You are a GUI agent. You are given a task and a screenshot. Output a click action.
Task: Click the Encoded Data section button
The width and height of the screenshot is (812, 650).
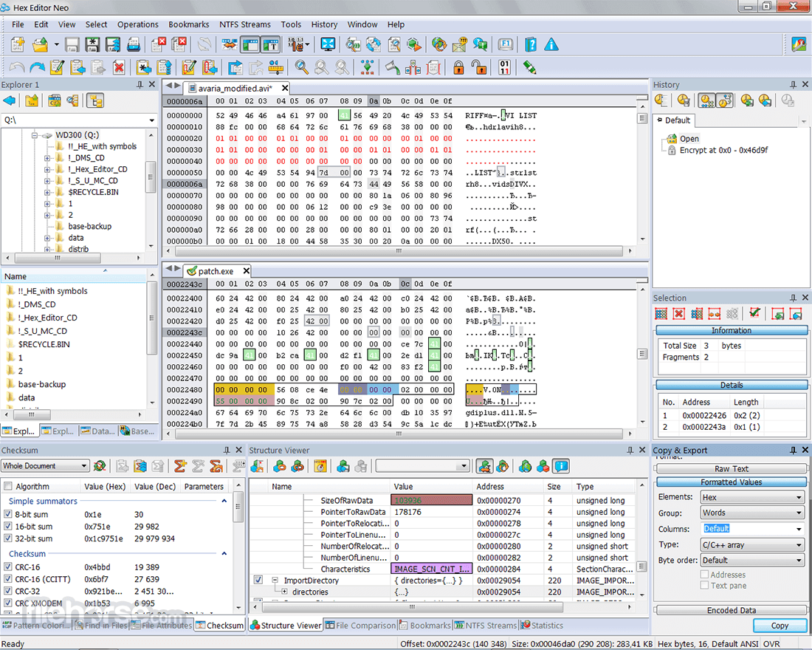coord(732,610)
